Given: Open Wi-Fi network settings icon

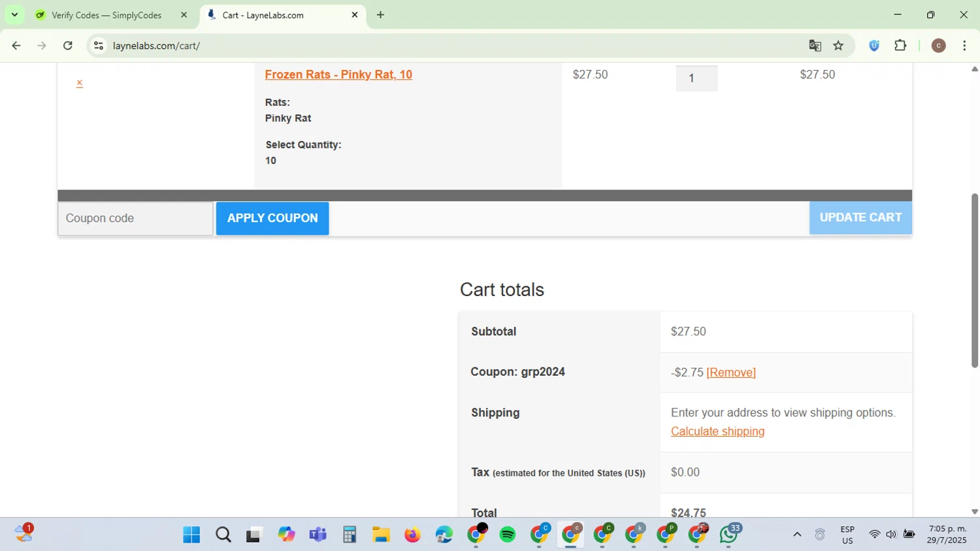Looking at the screenshot, I should tap(874, 535).
